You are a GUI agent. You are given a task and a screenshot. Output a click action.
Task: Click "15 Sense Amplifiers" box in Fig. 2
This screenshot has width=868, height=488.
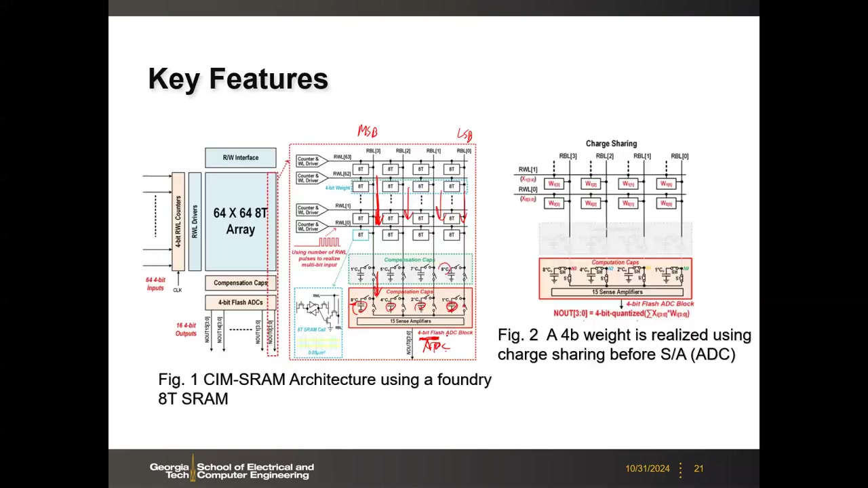click(617, 292)
